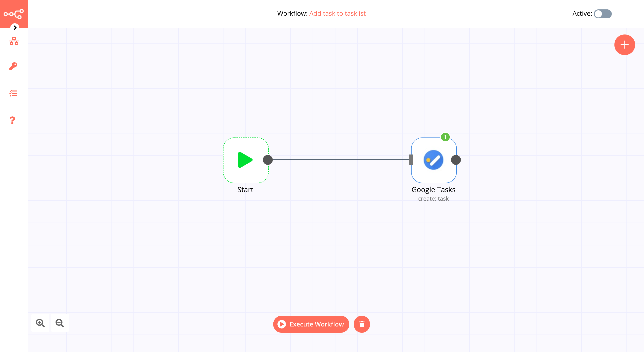Viewport: 644px width, 352px height.
Task: Click the Start node output connector
Action: (x=268, y=160)
